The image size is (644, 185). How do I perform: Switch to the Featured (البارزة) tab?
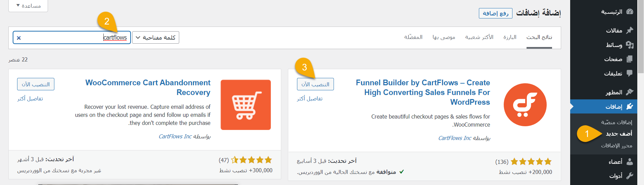click(x=510, y=37)
